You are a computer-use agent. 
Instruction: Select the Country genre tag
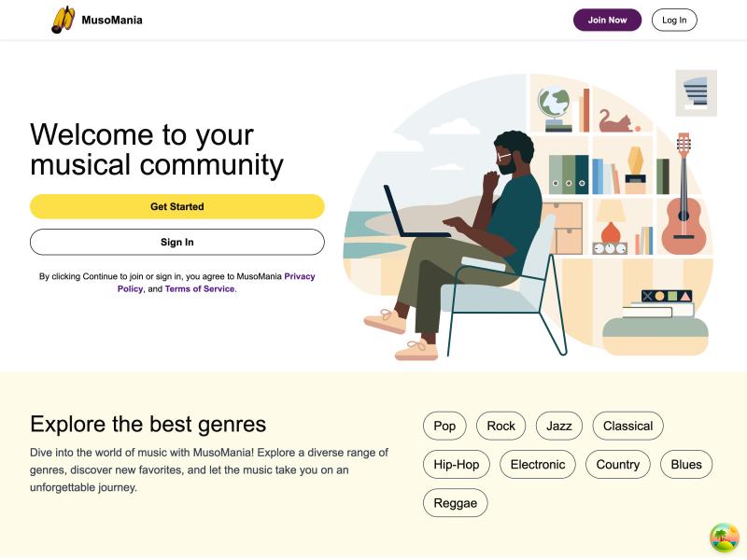coord(617,464)
